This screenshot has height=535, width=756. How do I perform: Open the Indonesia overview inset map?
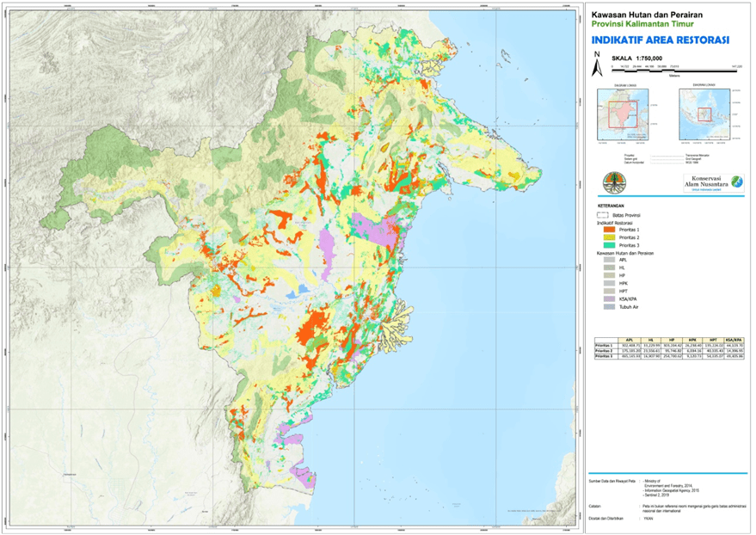click(704, 114)
